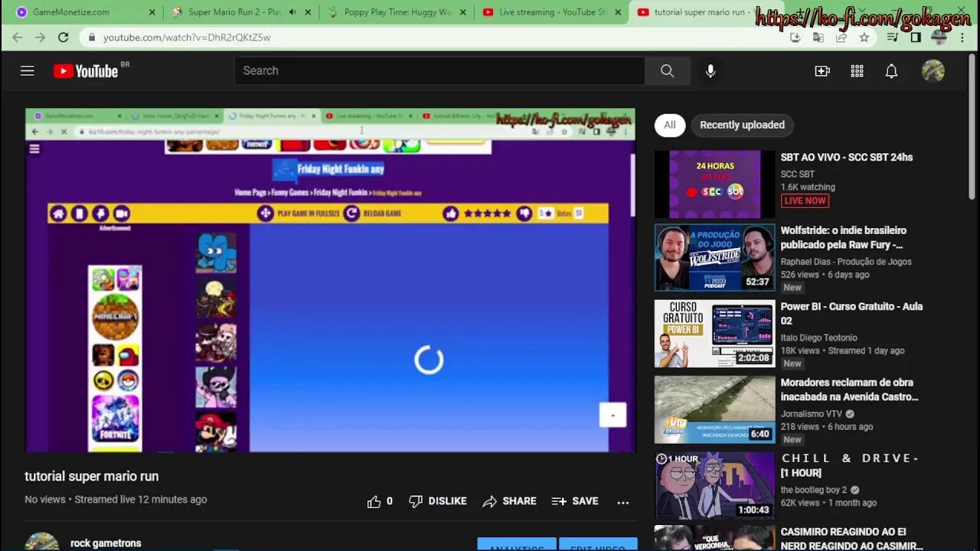Open the YouTube account avatar menu
Viewport: 980px width, 551px height.
tap(933, 71)
